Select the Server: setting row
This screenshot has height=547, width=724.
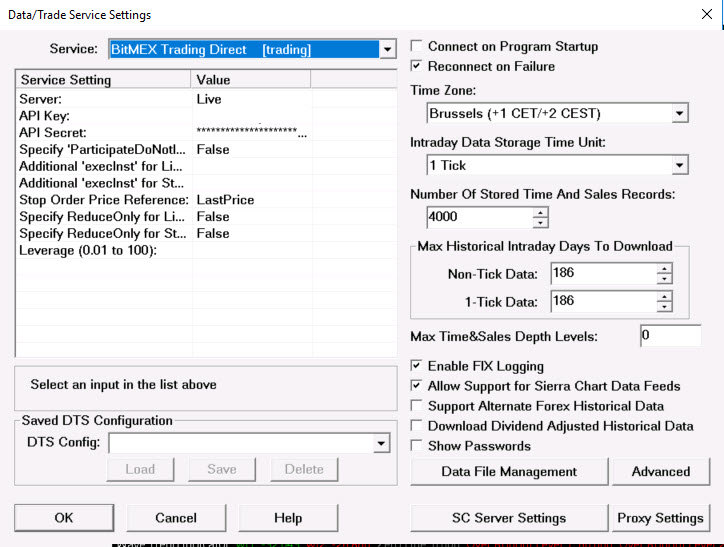206,99
